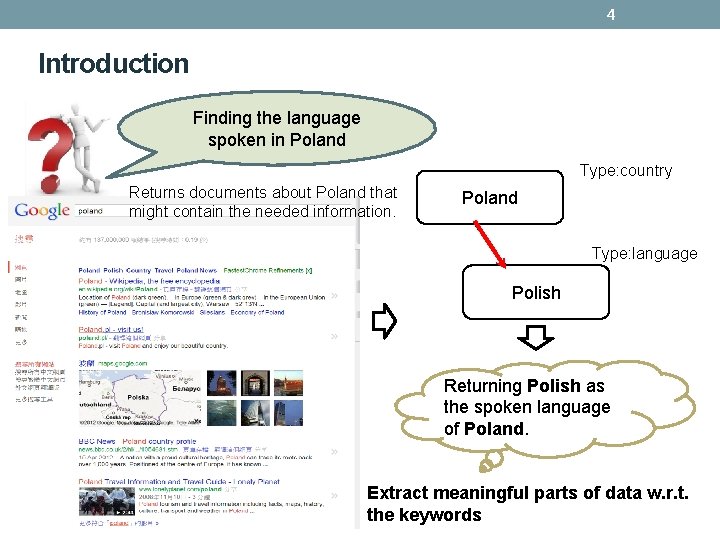The width and height of the screenshot is (720, 540).
Task: Click the 'Type:language' label
Action: [x=644, y=253]
